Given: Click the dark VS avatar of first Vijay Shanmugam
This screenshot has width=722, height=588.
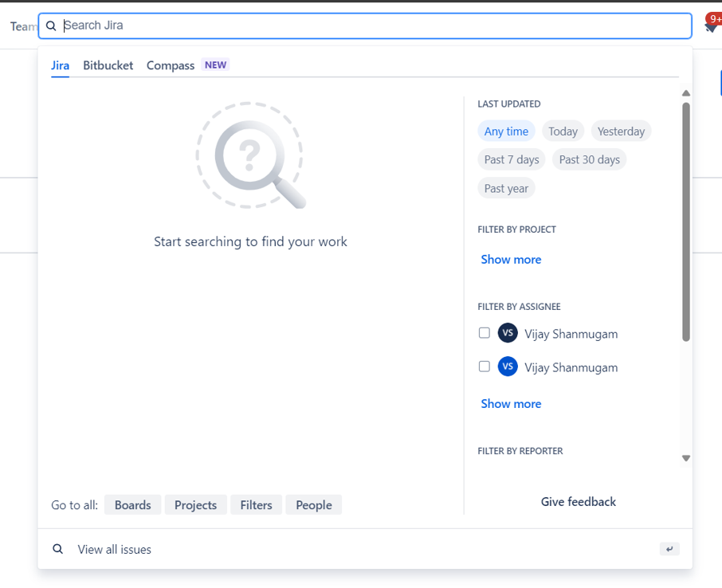Looking at the screenshot, I should coord(508,333).
